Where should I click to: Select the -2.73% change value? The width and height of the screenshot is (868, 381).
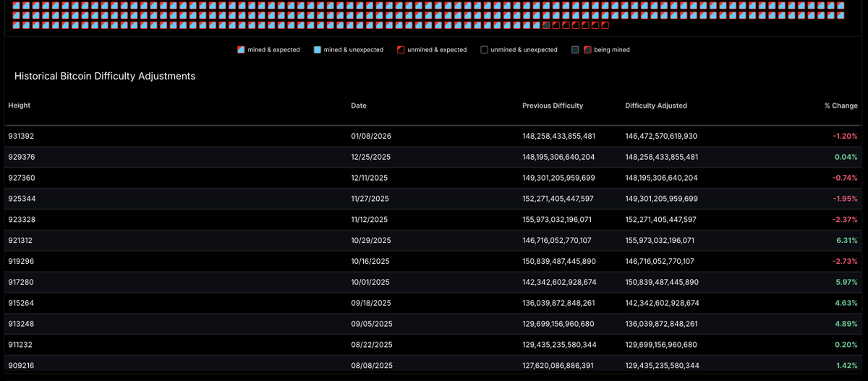[845, 262]
